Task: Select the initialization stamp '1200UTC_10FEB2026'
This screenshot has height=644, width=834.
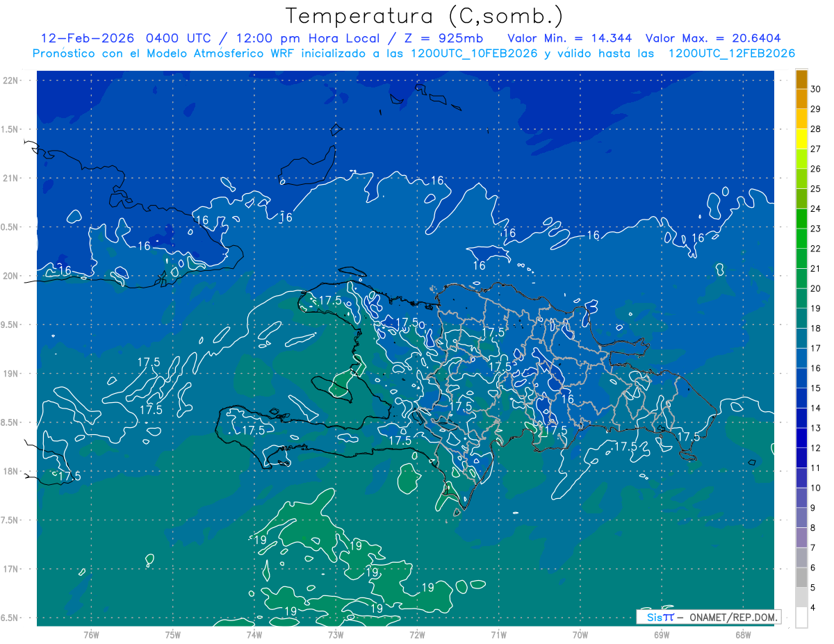Action: tap(475, 53)
